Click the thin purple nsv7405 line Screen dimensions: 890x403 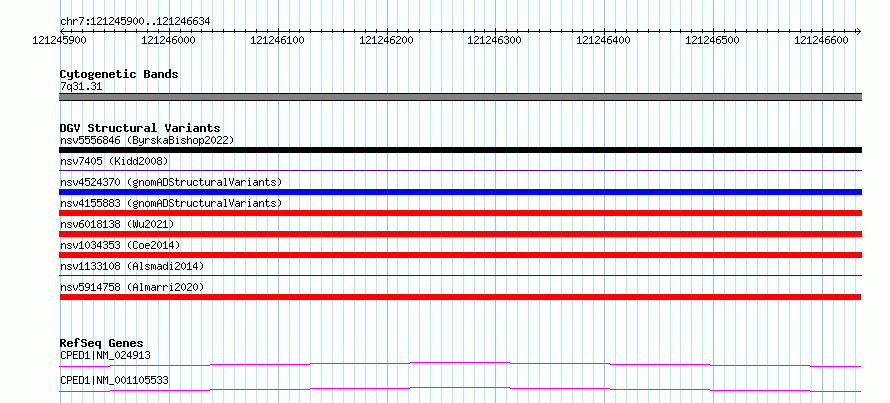460,170
